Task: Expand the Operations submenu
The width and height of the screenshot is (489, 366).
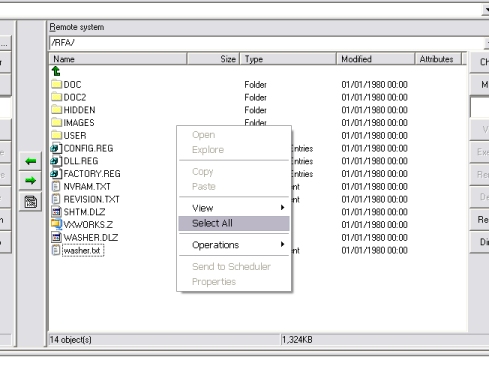Action: (234, 245)
